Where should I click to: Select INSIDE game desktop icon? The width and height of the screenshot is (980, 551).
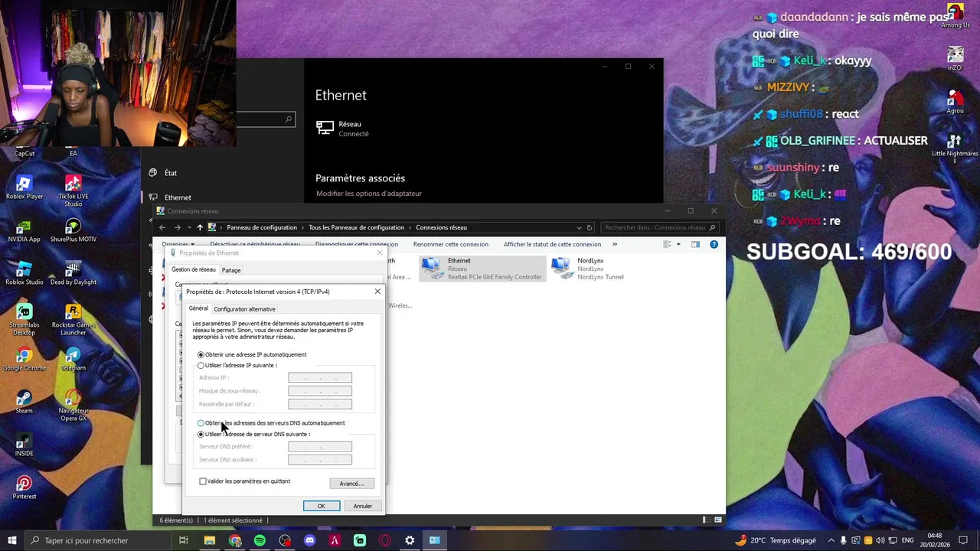pos(24,445)
